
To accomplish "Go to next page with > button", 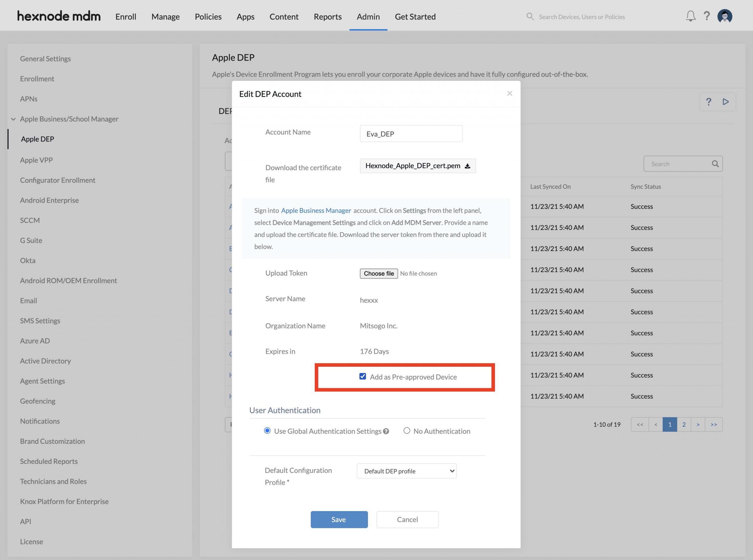I will pos(698,424).
